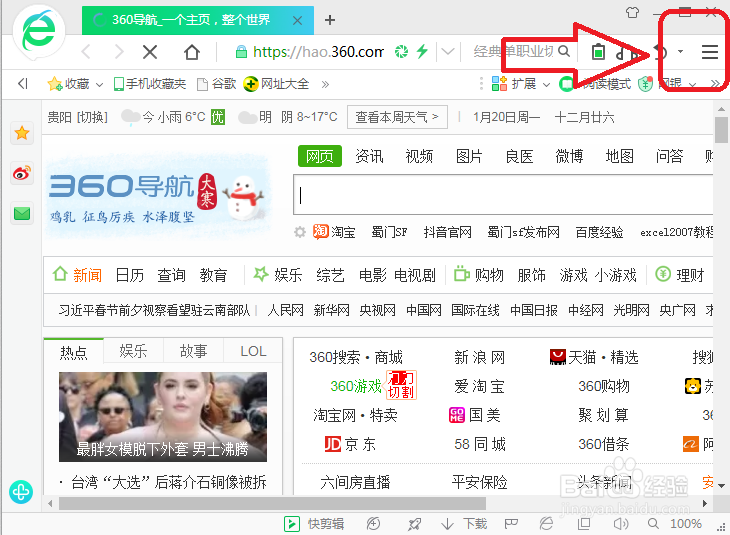
Task: Open the 淘宝 quick link
Action: [334, 232]
